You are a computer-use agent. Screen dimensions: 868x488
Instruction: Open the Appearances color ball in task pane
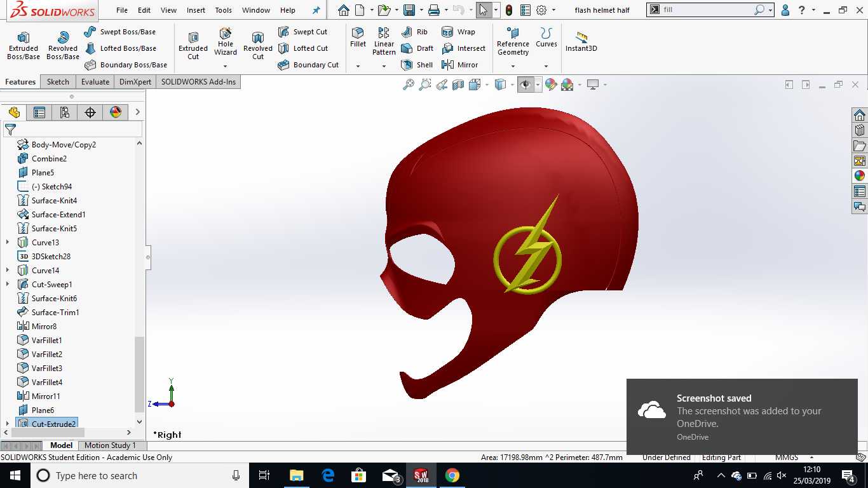(x=860, y=176)
